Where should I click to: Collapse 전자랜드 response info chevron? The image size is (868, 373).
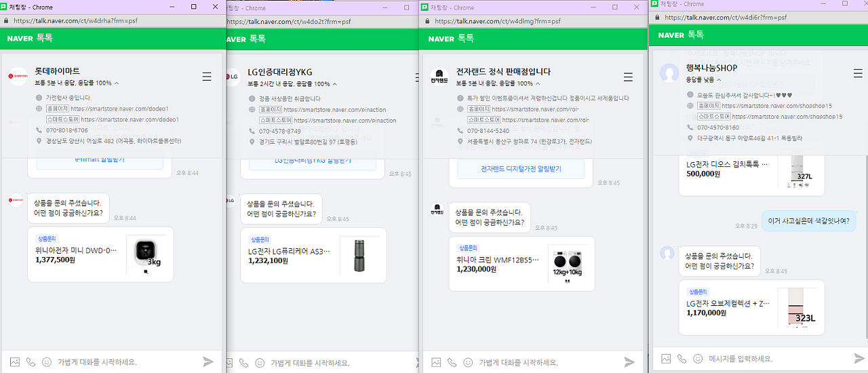pos(538,83)
